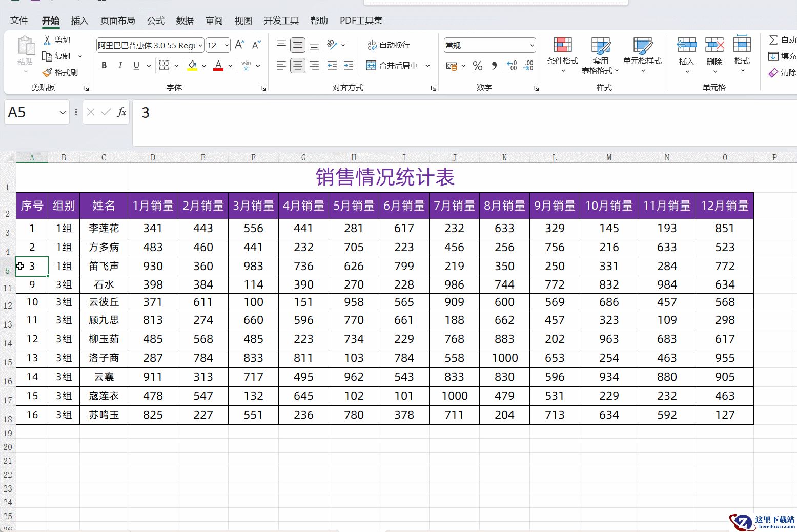Toggle wrap text (自动换行)
The height and width of the screenshot is (532, 797).
389,45
